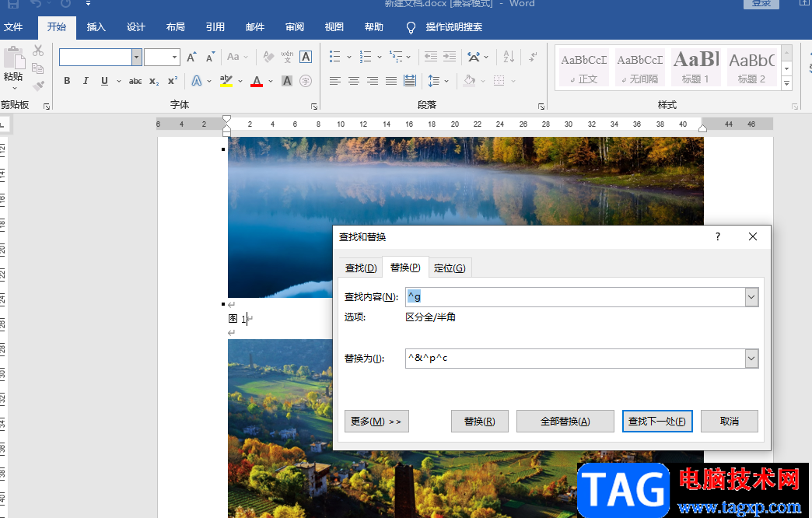This screenshot has width=812, height=518.
Task: Open phonetic guide (wén) tool
Action: (287, 57)
